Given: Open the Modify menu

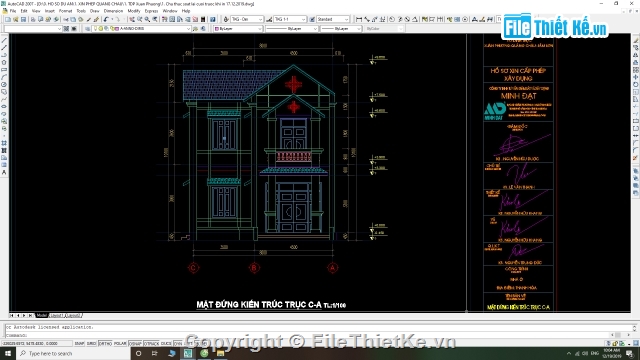Looking at the screenshot, I should click(134, 11).
